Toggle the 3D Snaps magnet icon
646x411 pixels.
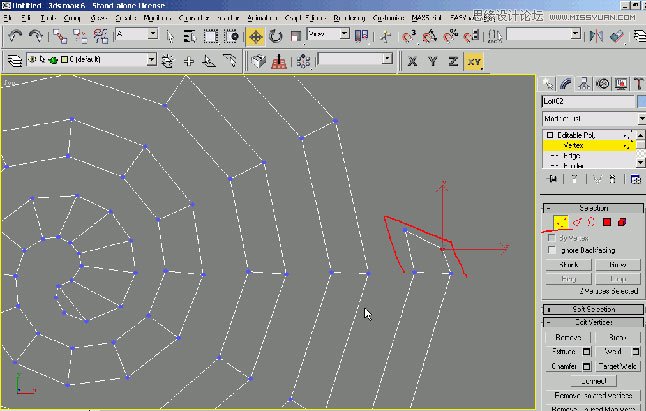[x=409, y=36]
